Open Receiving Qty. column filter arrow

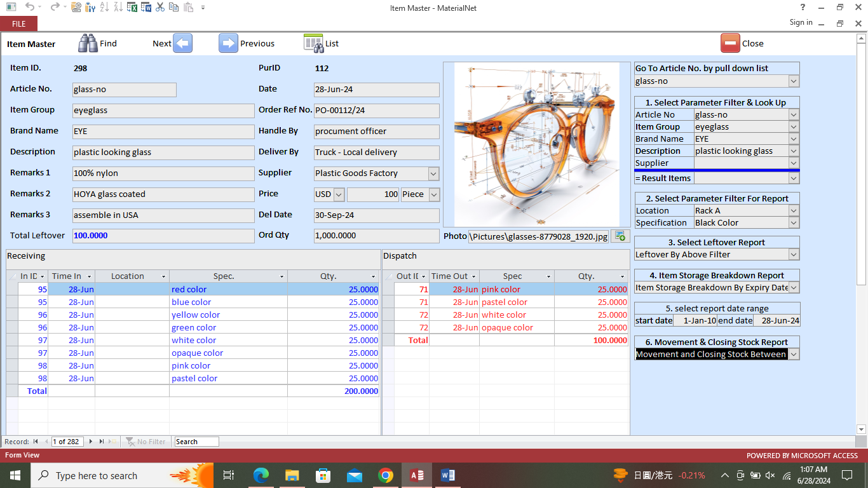click(374, 276)
